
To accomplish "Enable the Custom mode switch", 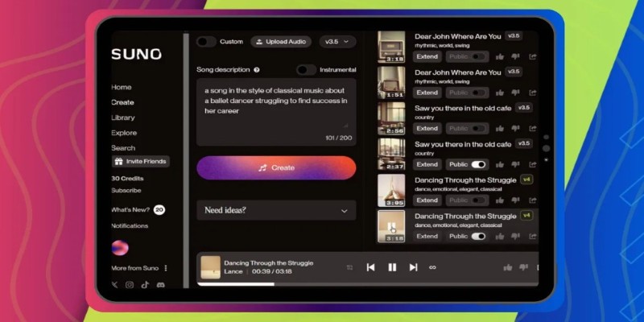I will [206, 42].
